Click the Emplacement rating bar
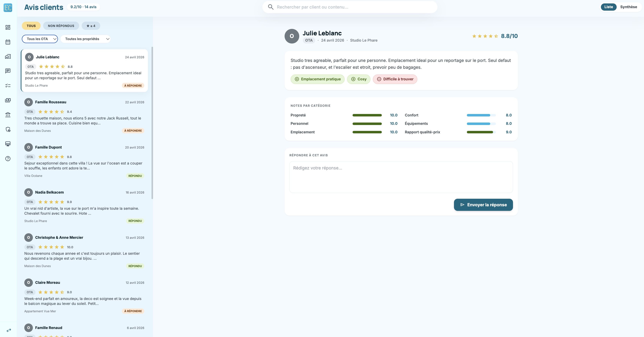This screenshot has width=644, height=337. click(x=367, y=132)
